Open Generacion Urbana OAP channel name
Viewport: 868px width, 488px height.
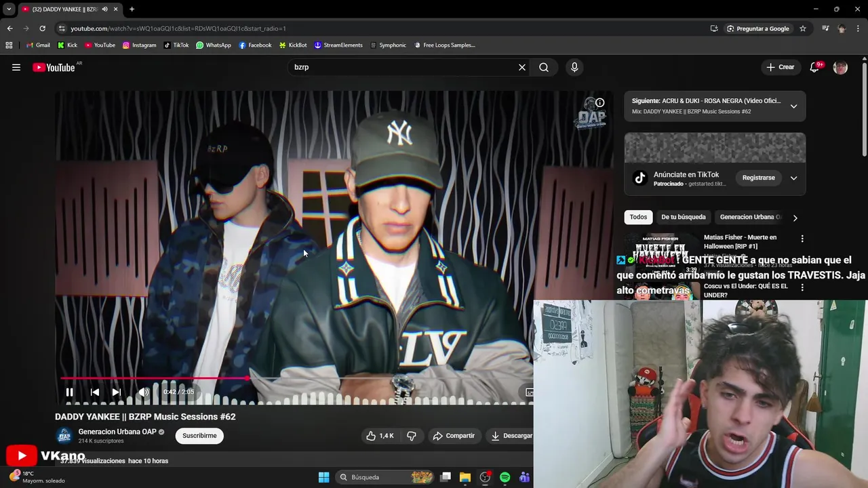[117, 432]
